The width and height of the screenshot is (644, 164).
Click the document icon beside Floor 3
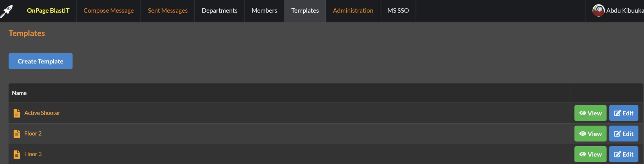pos(17,154)
